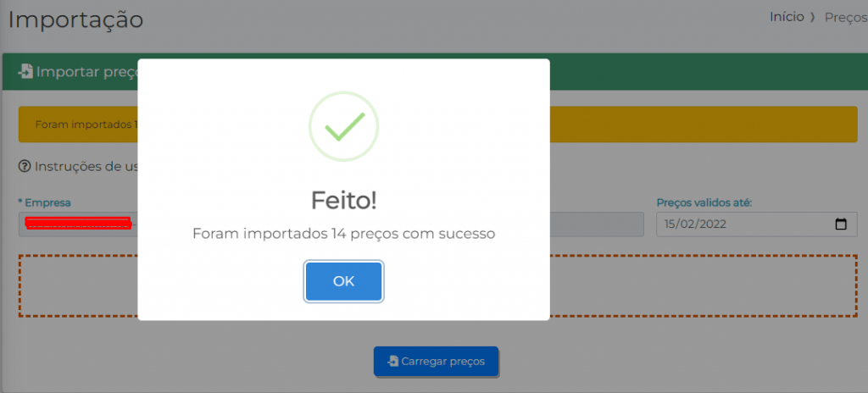Click the Empresa field
The image size is (868, 393).
[76, 224]
